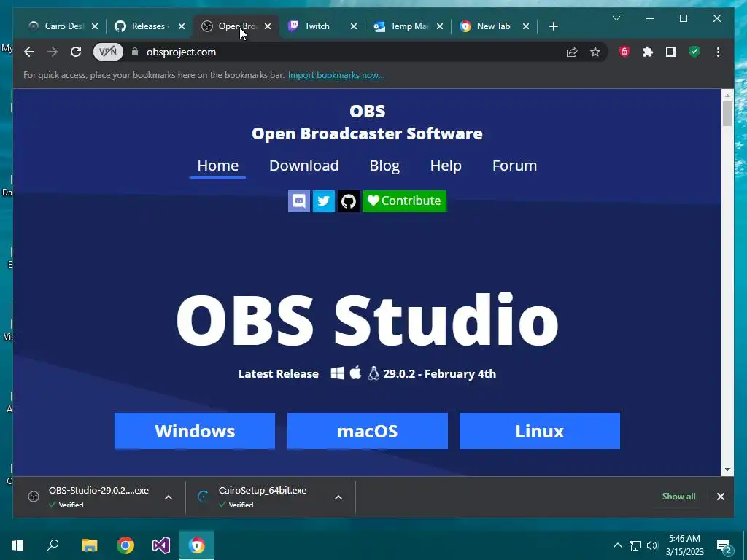
Task: Close the New Tab tab
Action: [526, 27]
